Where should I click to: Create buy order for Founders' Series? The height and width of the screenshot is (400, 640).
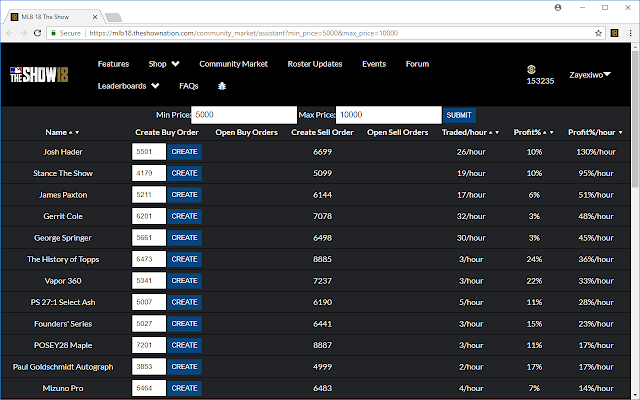point(184,324)
